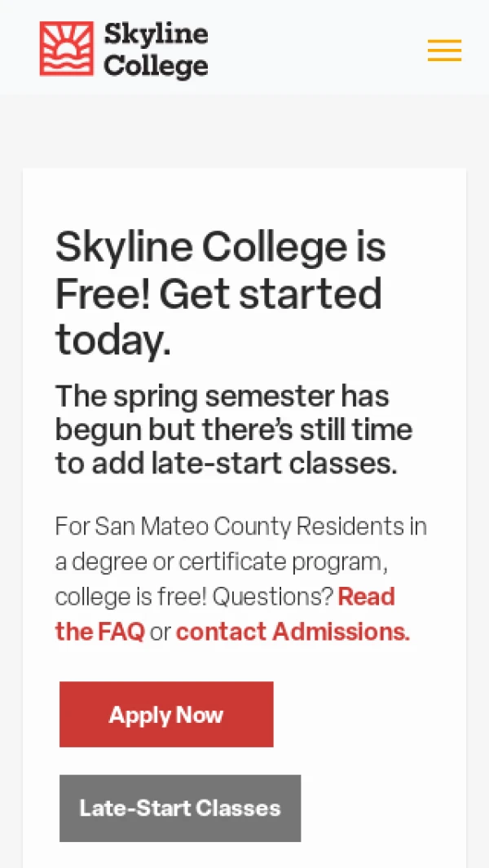Follow the contact Admissions link
Viewport: 489px width, 868px height.
(293, 632)
